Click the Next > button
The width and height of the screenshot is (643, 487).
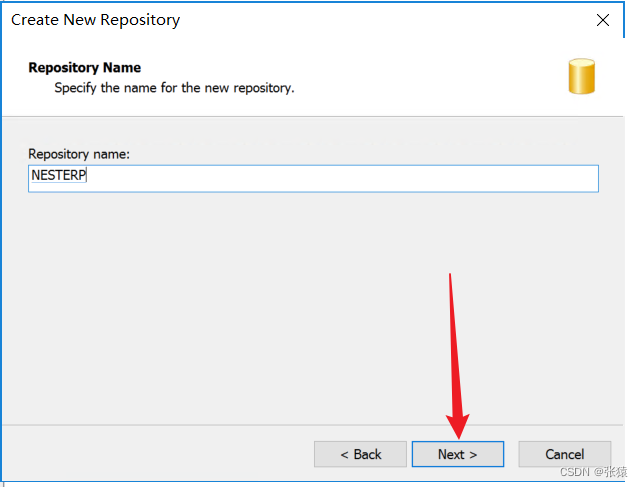click(457, 454)
